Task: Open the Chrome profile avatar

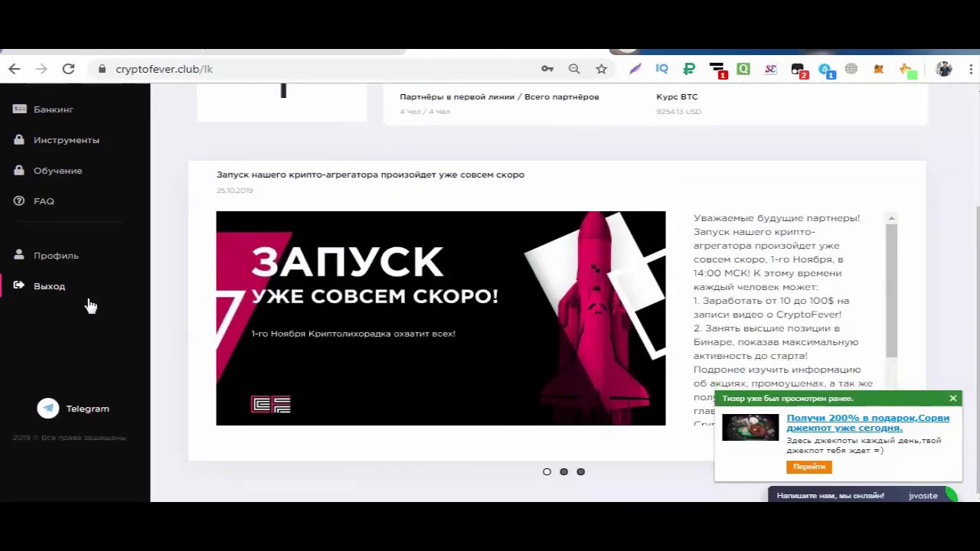Action: [x=944, y=69]
